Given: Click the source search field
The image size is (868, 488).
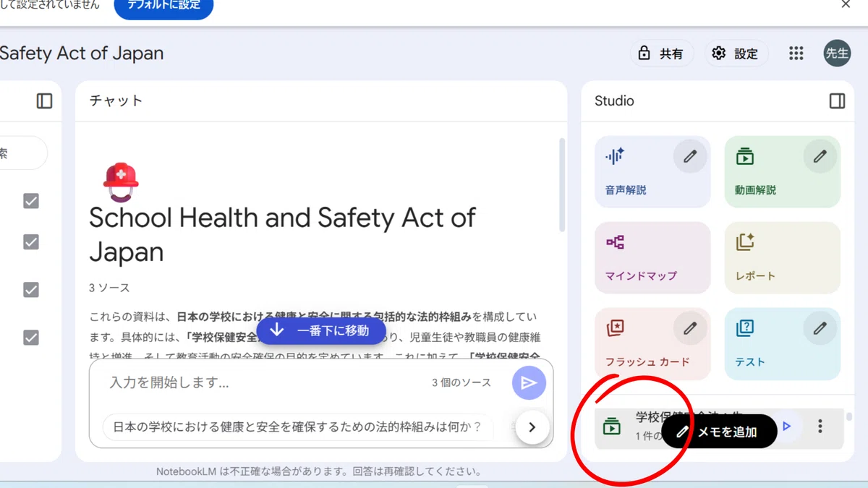Looking at the screenshot, I should click(22, 153).
